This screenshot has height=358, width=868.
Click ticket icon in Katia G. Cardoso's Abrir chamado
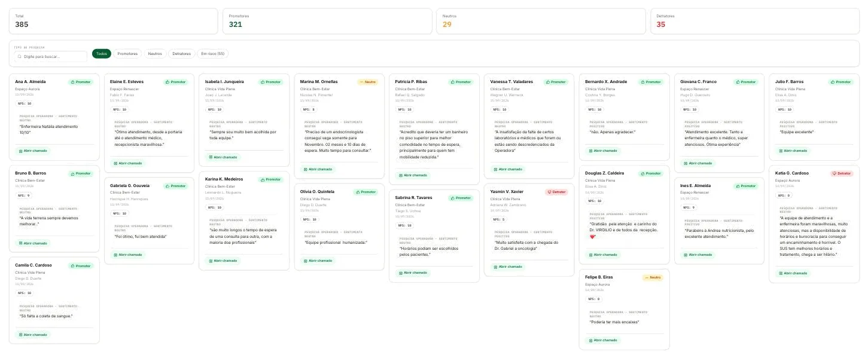[781, 273]
